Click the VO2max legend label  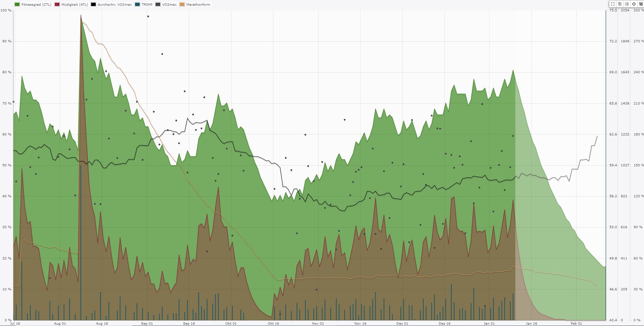[x=169, y=5]
